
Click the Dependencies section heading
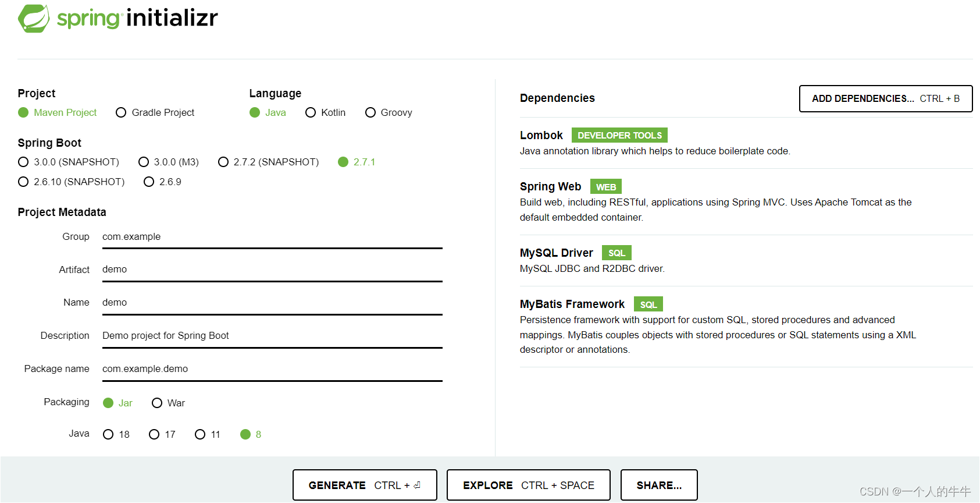click(x=557, y=98)
